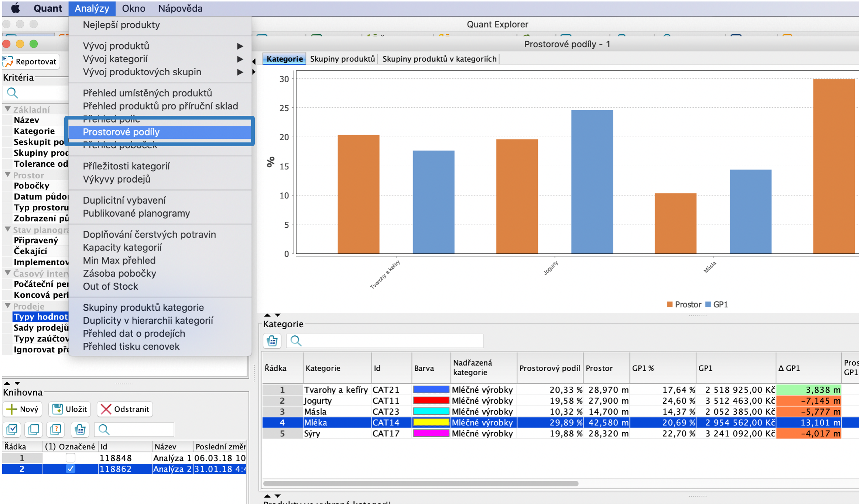Screen dimensions: 859x504
Task: Click the CAT23 id cell
Action: tap(391, 412)
